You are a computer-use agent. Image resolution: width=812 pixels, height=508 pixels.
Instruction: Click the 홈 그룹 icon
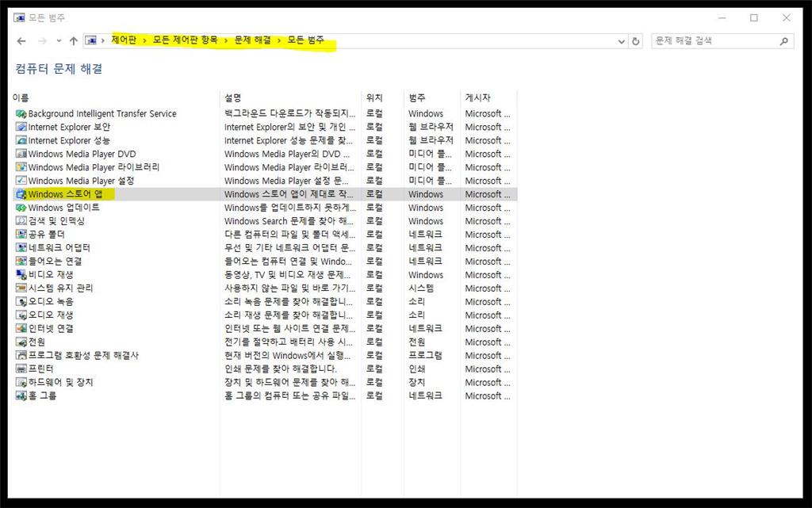click(21, 396)
